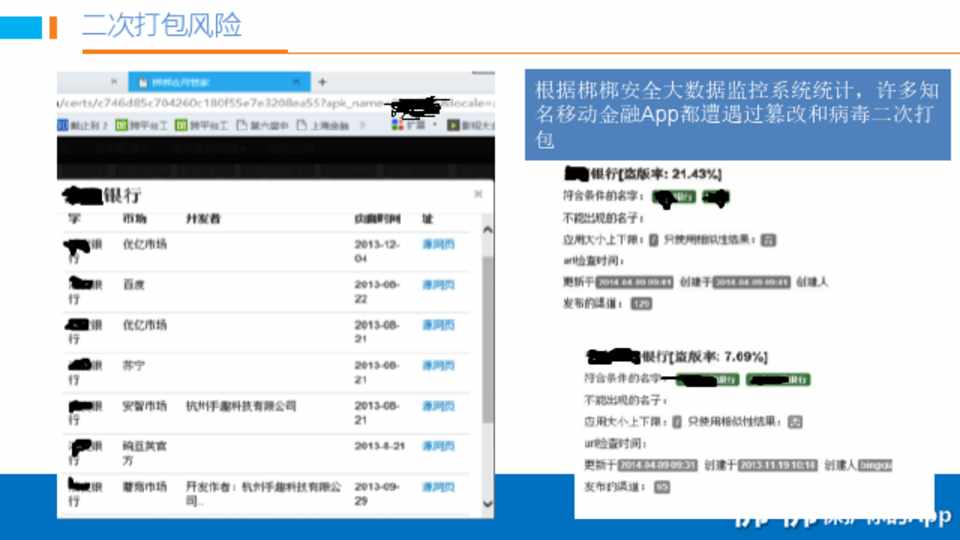
Task: Close the active blue browser tab
Action: tap(295, 82)
